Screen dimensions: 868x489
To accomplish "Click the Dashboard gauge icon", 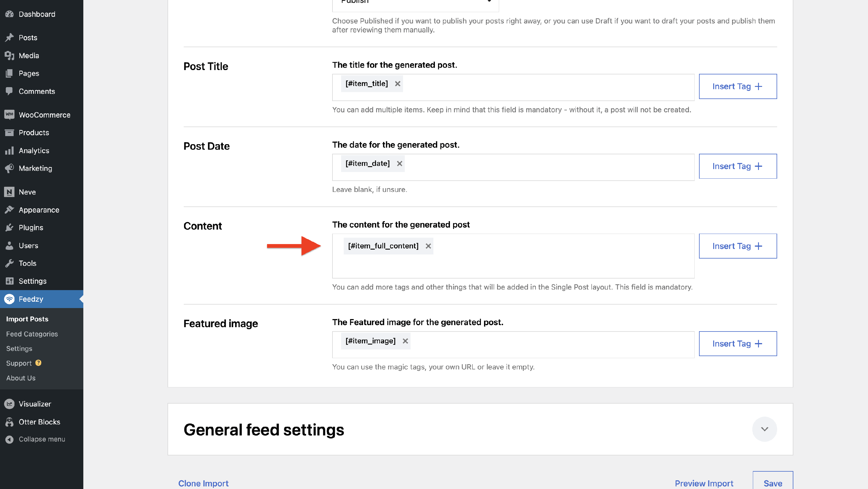I will point(10,14).
